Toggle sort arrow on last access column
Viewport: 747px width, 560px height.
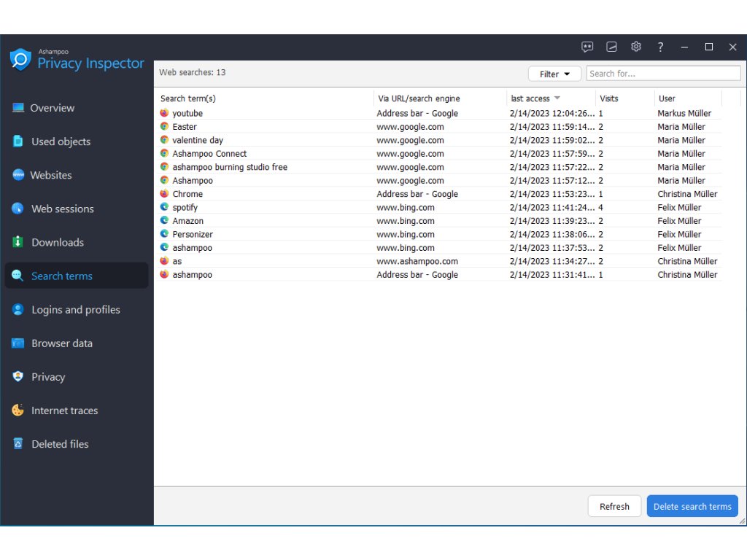(557, 98)
